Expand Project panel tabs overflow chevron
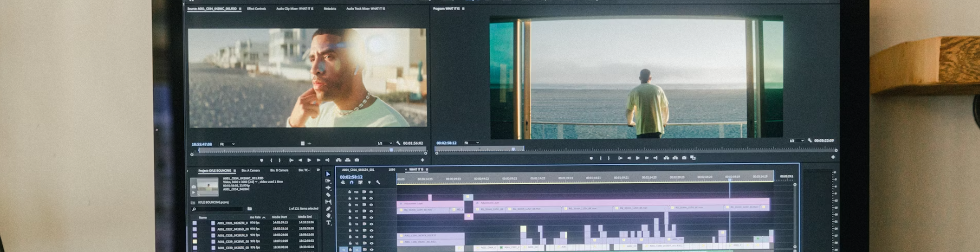 click(318, 170)
